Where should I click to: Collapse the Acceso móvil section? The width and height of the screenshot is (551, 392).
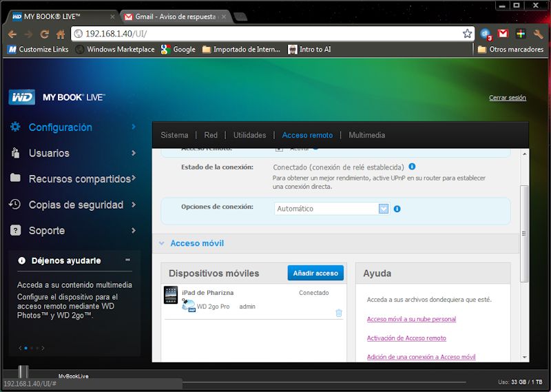162,243
